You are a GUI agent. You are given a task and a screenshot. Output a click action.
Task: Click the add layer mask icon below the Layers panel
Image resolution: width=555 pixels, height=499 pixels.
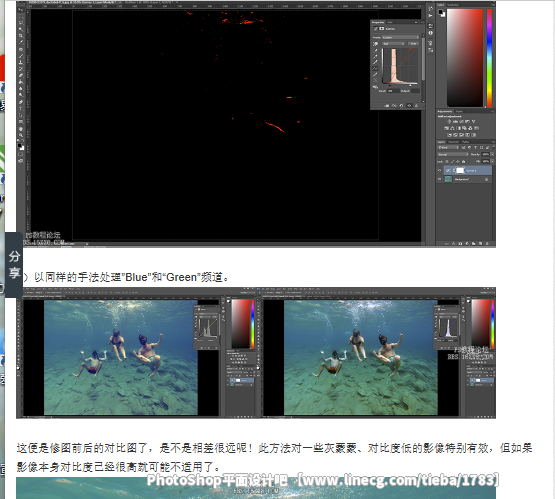(460, 243)
